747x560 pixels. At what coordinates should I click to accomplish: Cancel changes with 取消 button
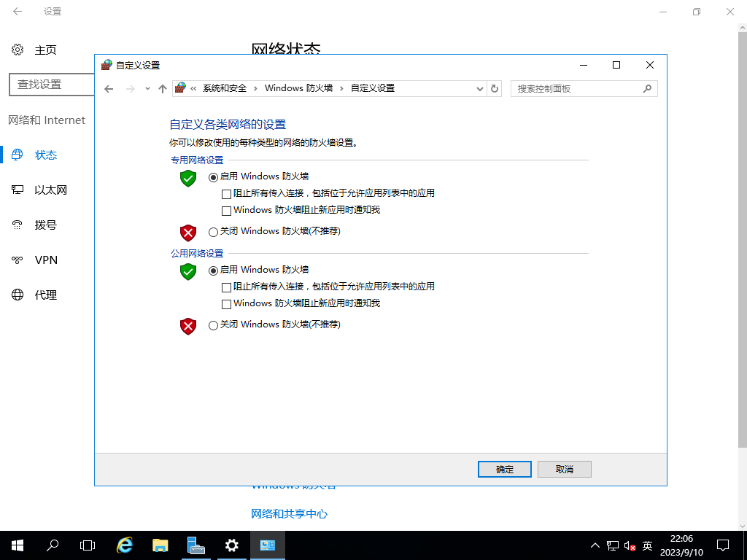[x=565, y=469]
